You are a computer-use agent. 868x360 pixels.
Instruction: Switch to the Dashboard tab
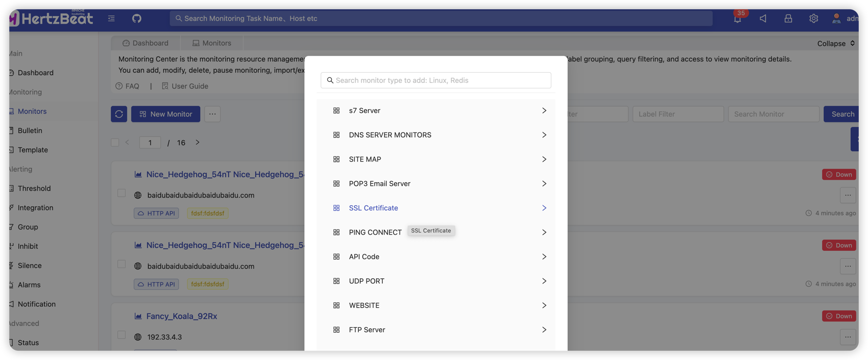tap(145, 43)
